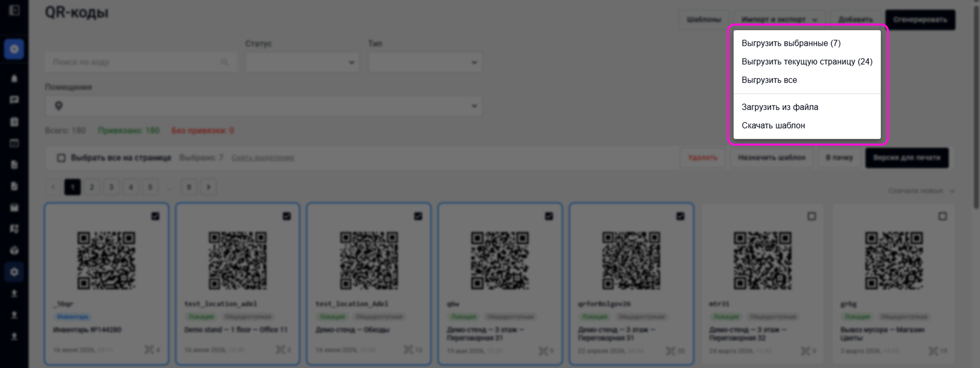Uncheck the Демо-стенд – Обходы card checkbox
Image resolution: width=980 pixels, height=368 pixels.
(418, 216)
